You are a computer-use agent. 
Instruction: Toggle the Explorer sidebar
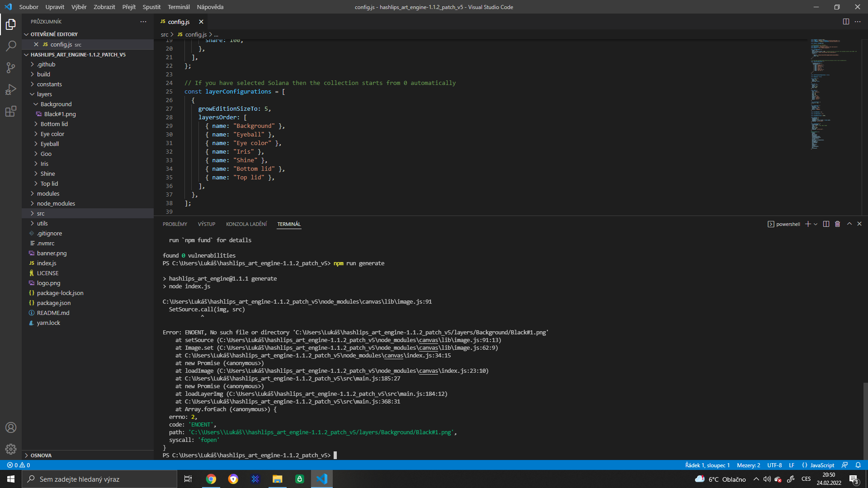click(11, 24)
